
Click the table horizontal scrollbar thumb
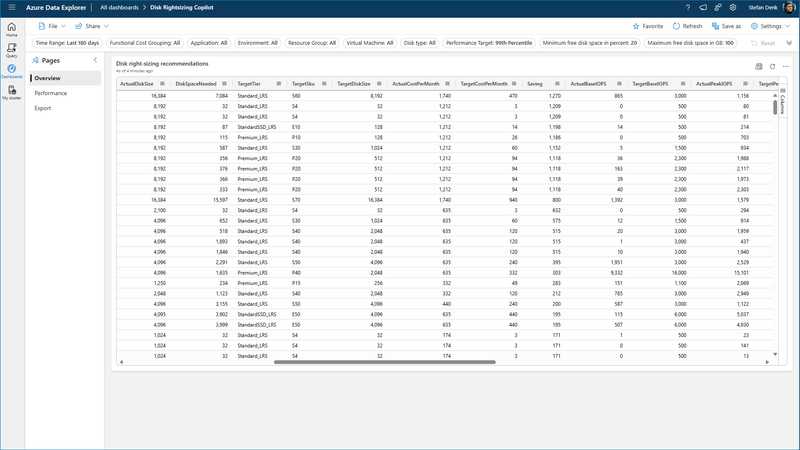pos(385,362)
